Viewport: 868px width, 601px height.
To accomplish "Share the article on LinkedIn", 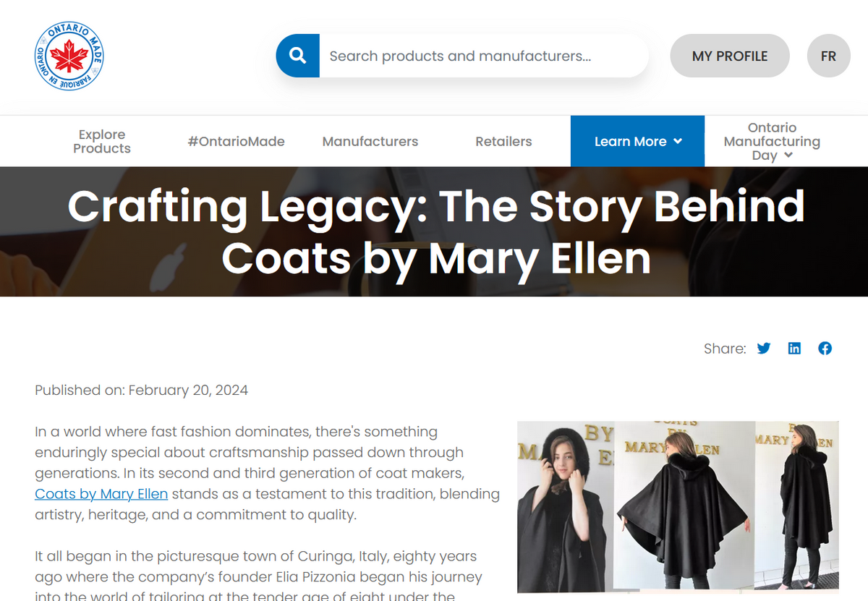I will (x=794, y=348).
